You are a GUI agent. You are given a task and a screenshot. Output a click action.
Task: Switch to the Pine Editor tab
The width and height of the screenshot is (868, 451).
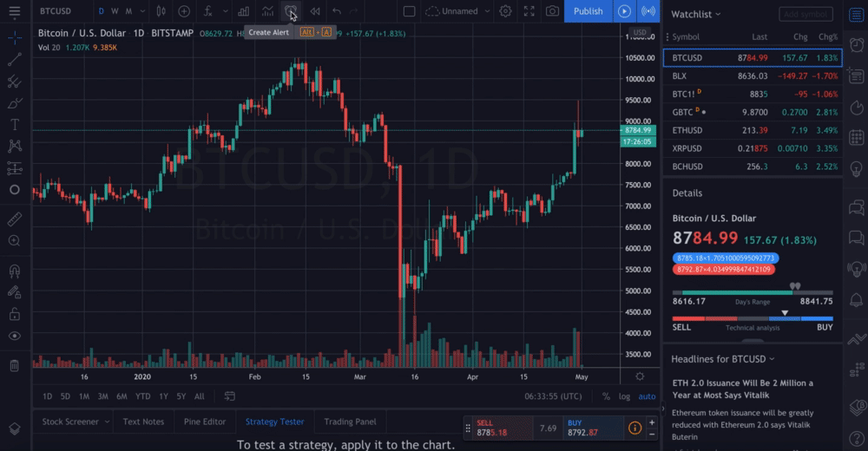tap(205, 422)
